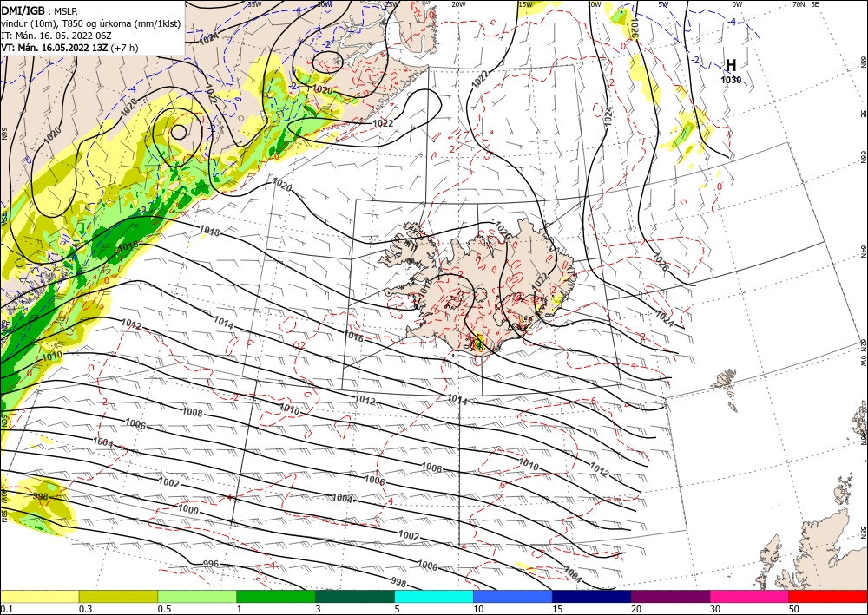The height and width of the screenshot is (615, 868).
Task: Select the light green 0.5 legend swatch
Action: [197, 596]
